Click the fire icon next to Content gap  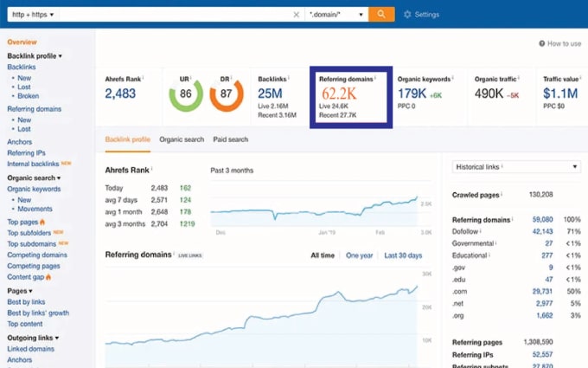pos(48,277)
